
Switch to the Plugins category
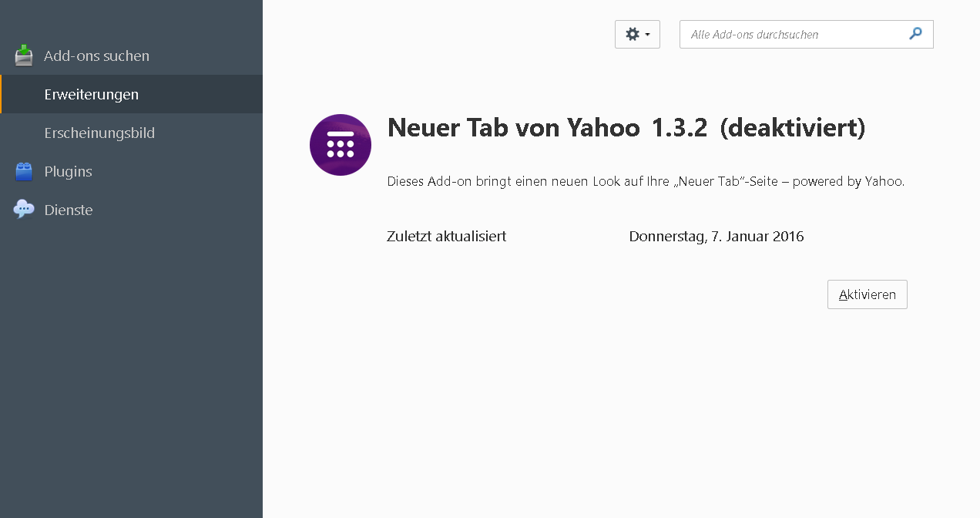pos(131,171)
